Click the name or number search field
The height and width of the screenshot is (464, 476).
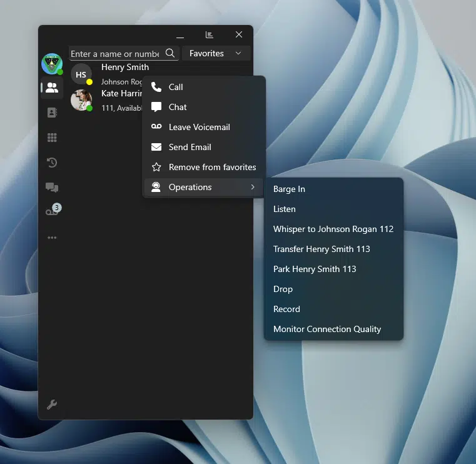tap(115, 54)
